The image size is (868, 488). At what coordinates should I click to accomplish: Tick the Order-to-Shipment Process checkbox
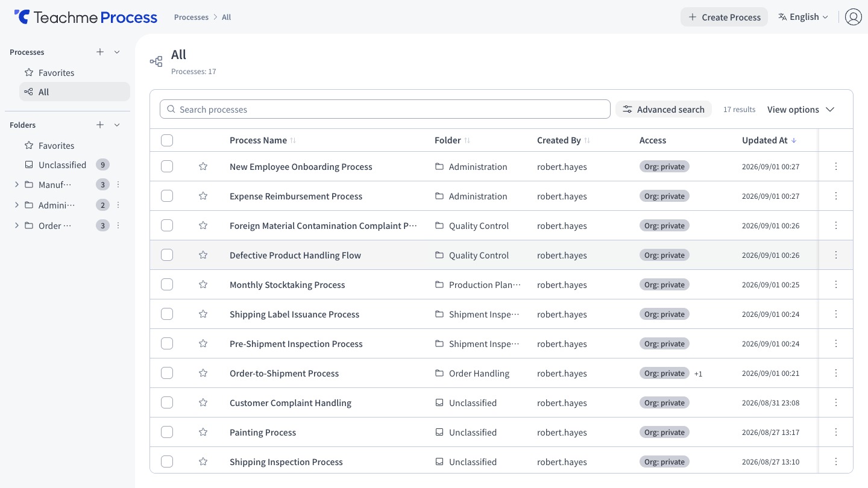(167, 373)
